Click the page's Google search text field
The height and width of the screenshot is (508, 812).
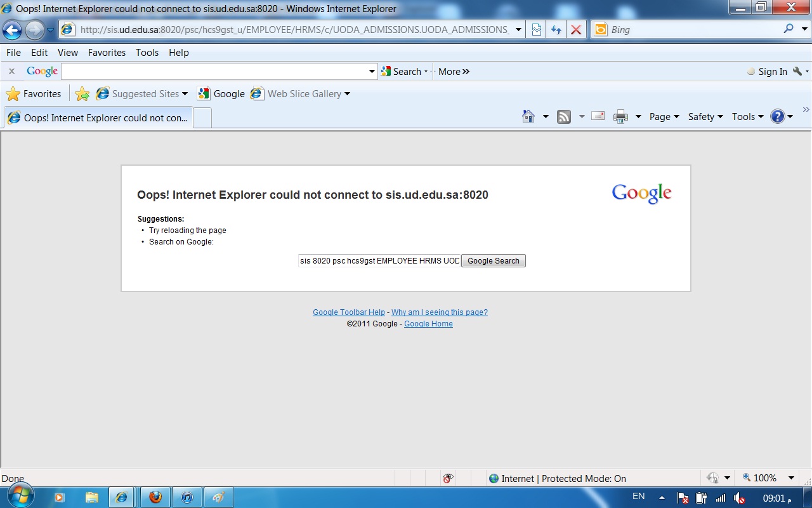[x=379, y=261]
